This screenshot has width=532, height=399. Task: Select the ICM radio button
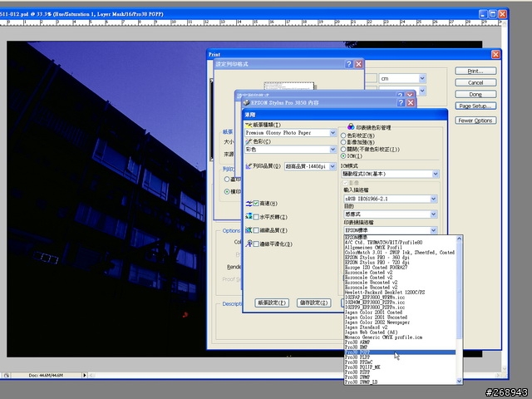click(343, 156)
